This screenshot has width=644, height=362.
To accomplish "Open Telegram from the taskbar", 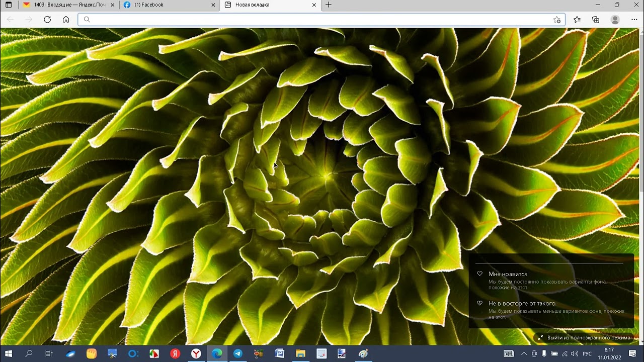I will coord(237,354).
